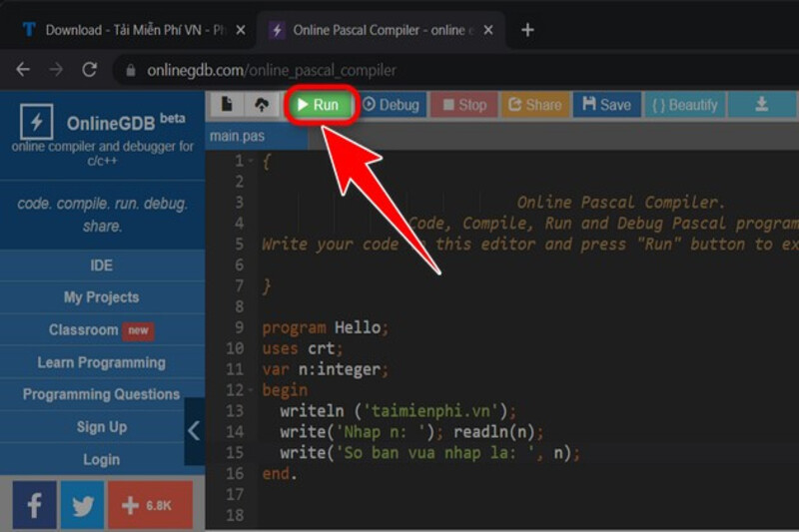The image size is (799, 532).
Task: Click the upload file cloud icon
Action: pyautogui.click(x=262, y=104)
